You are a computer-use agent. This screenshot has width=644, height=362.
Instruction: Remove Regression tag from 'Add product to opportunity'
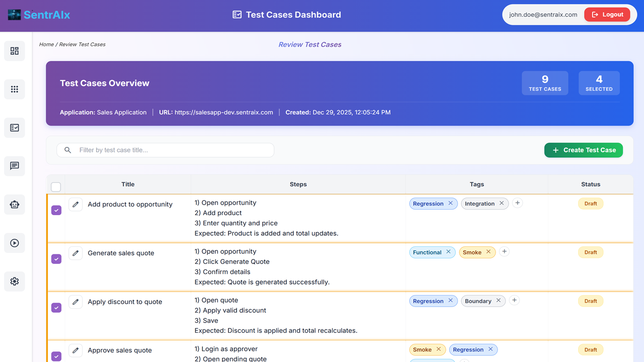click(x=450, y=203)
